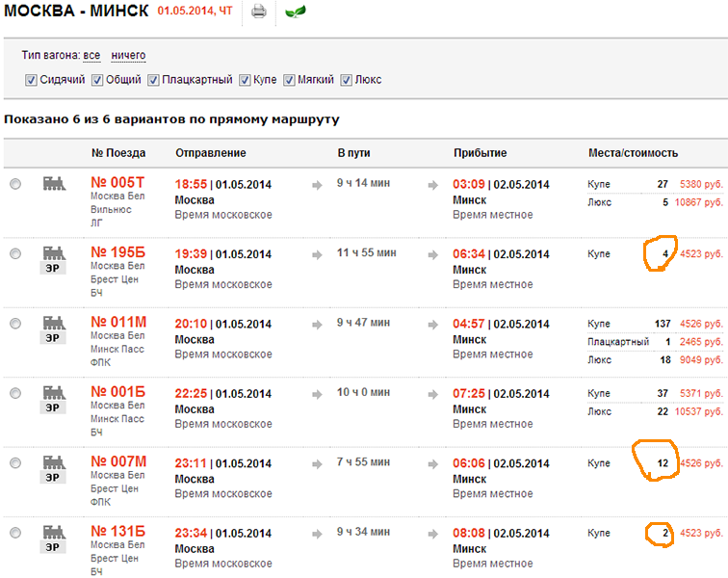Click the 'все' wagon type link

coord(91,56)
